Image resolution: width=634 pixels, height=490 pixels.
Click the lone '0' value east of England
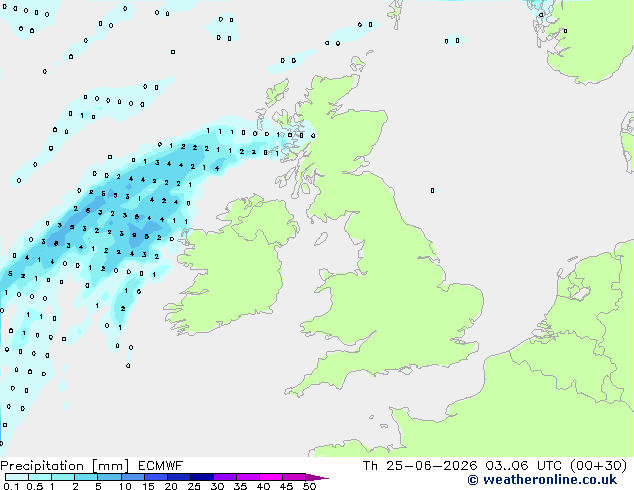click(432, 190)
